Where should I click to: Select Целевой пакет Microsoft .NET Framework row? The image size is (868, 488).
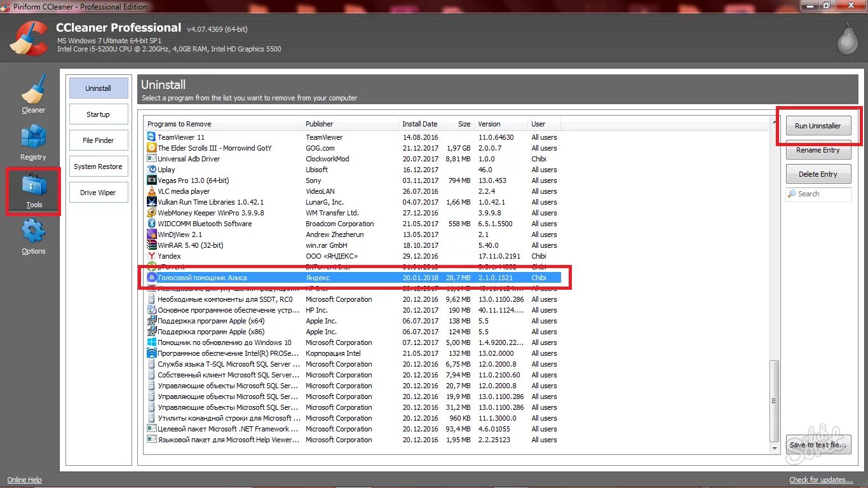pyautogui.click(x=353, y=429)
